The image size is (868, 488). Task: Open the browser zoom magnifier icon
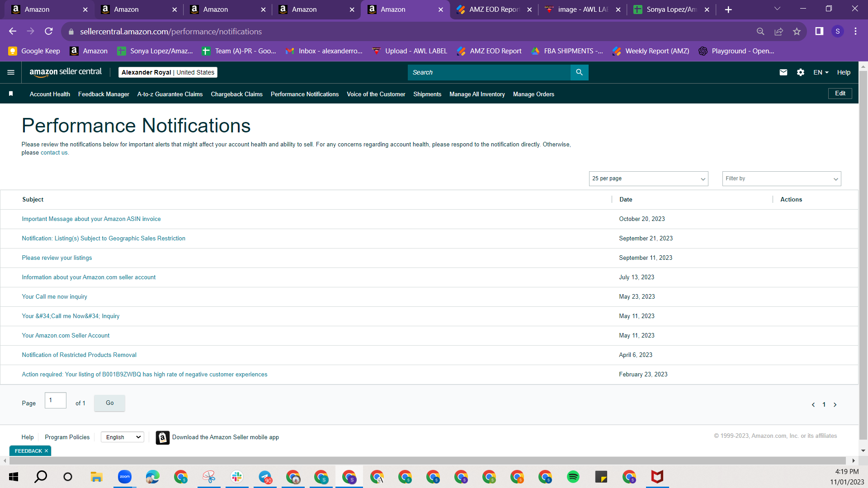[760, 31]
